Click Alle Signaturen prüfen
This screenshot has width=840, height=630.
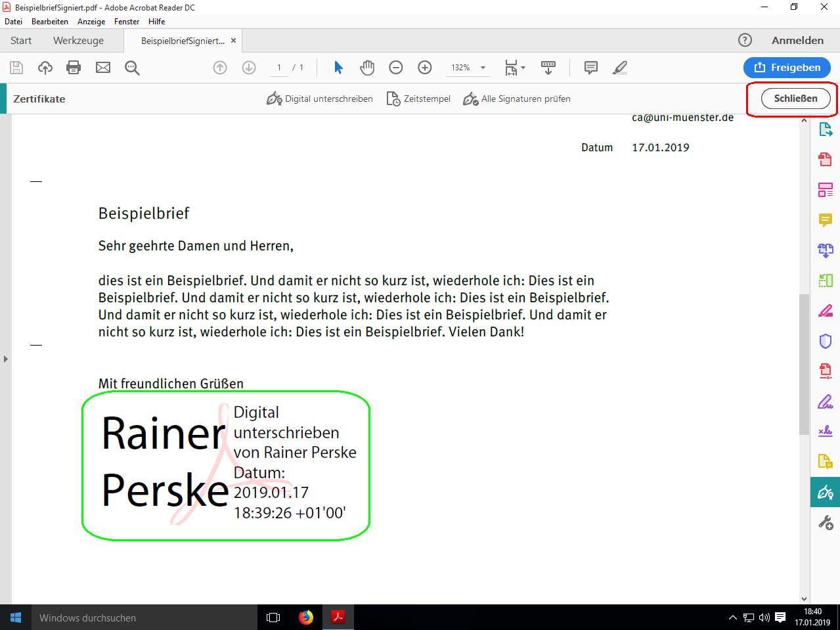(x=517, y=99)
